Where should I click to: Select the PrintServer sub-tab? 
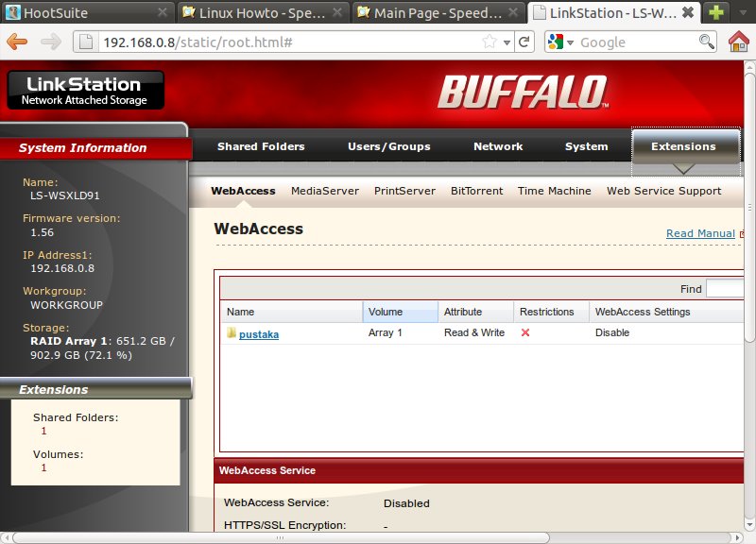tap(404, 191)
